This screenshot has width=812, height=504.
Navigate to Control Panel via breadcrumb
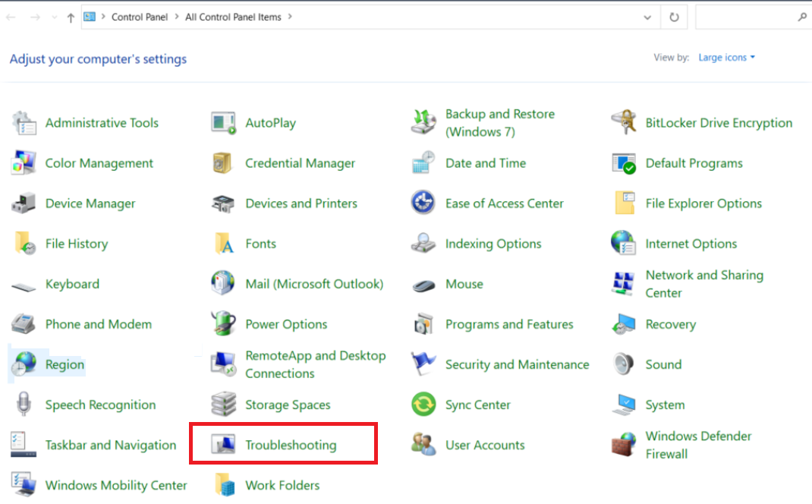140,16
